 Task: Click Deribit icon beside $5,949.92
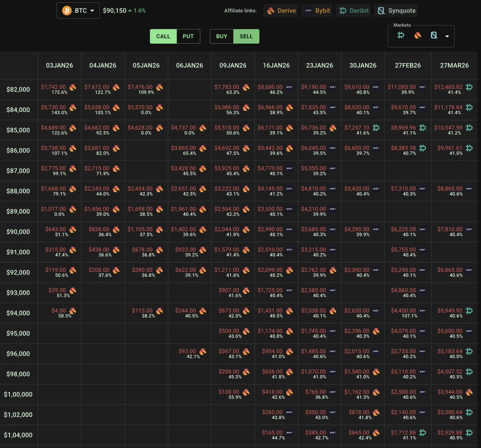(469, 310)
